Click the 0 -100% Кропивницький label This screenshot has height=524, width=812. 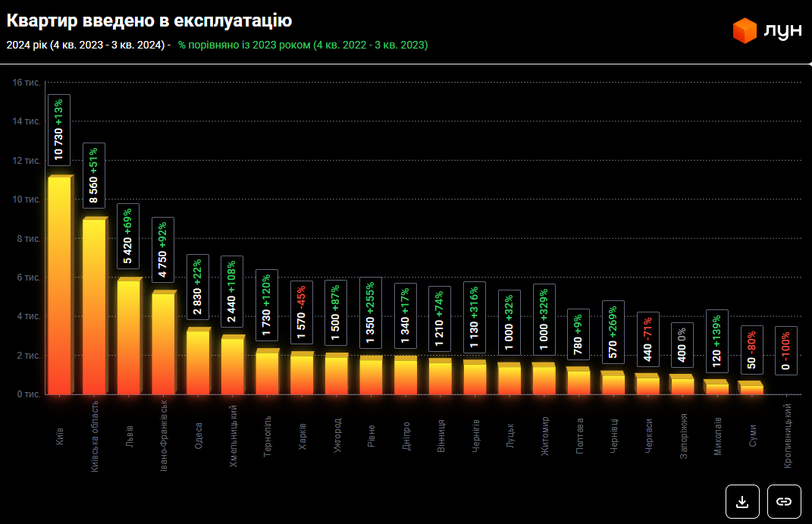tap(786, 350)
